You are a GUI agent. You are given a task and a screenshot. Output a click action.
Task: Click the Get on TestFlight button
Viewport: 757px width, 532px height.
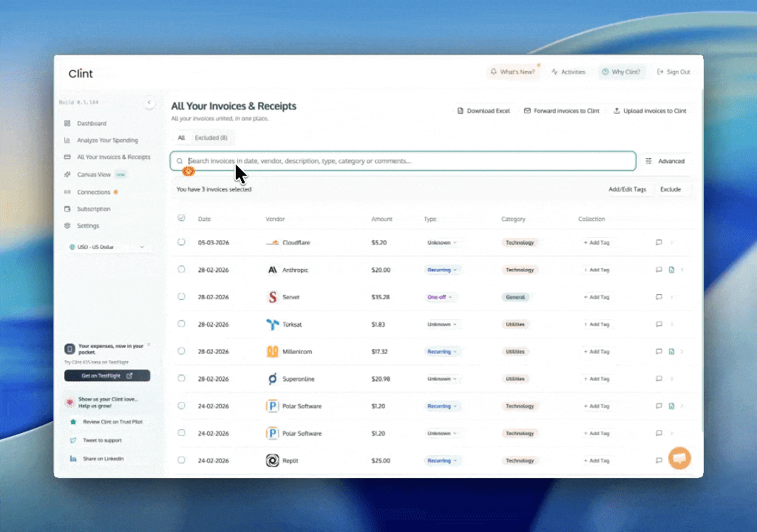click(x=106, y=375)
